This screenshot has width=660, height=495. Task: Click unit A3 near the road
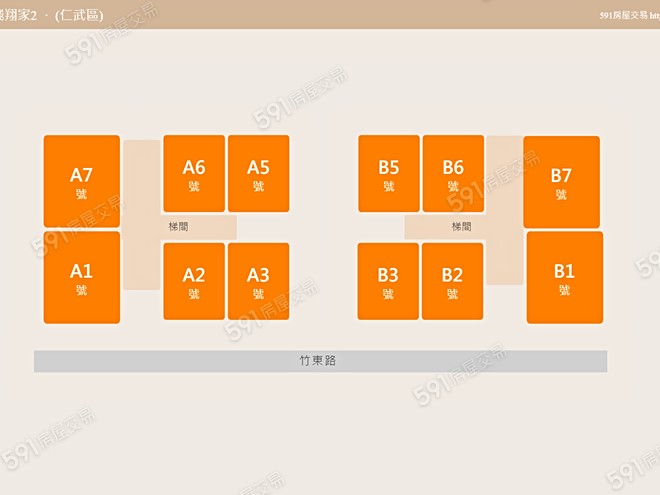[258, 281]
